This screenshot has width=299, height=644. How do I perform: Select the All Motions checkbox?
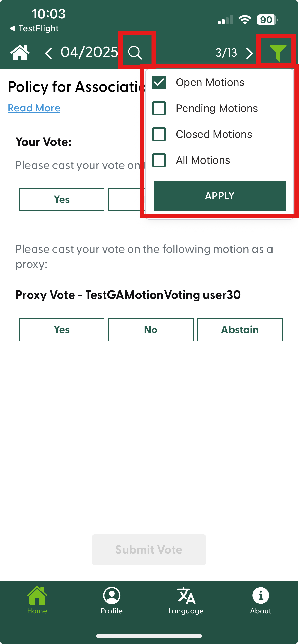click(159, 160)
